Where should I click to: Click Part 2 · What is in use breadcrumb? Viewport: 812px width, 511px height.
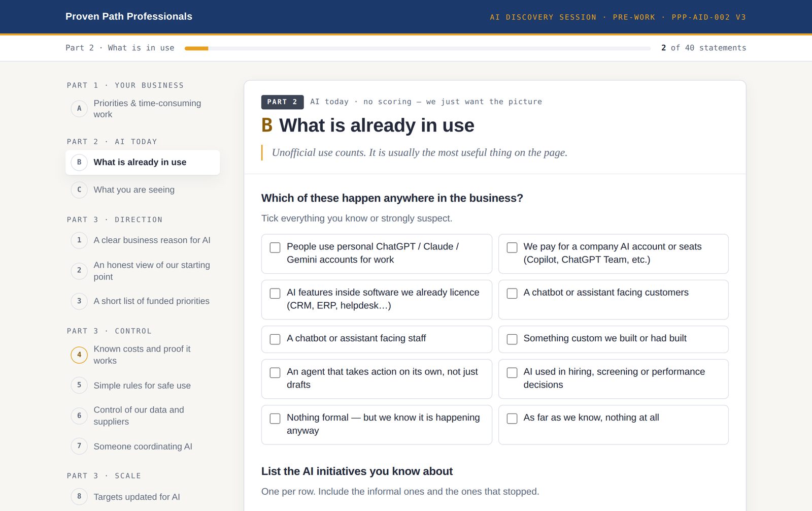point(120,48)
